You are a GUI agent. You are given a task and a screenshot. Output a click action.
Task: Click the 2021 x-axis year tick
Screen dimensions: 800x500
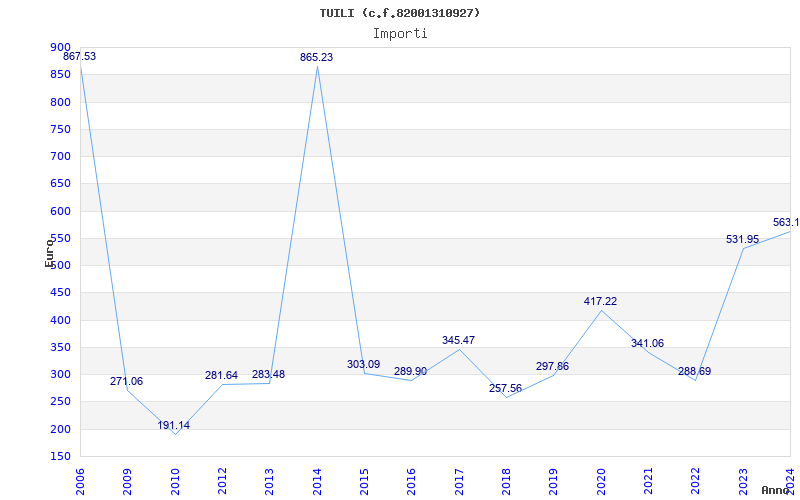(x=648, y=481)
